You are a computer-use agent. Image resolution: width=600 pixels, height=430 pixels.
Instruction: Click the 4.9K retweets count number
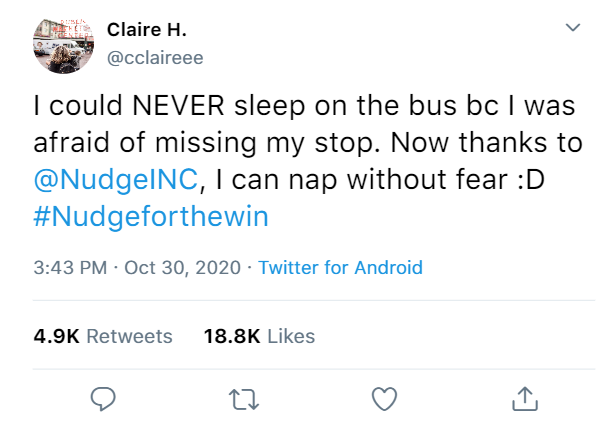point(57,336)
